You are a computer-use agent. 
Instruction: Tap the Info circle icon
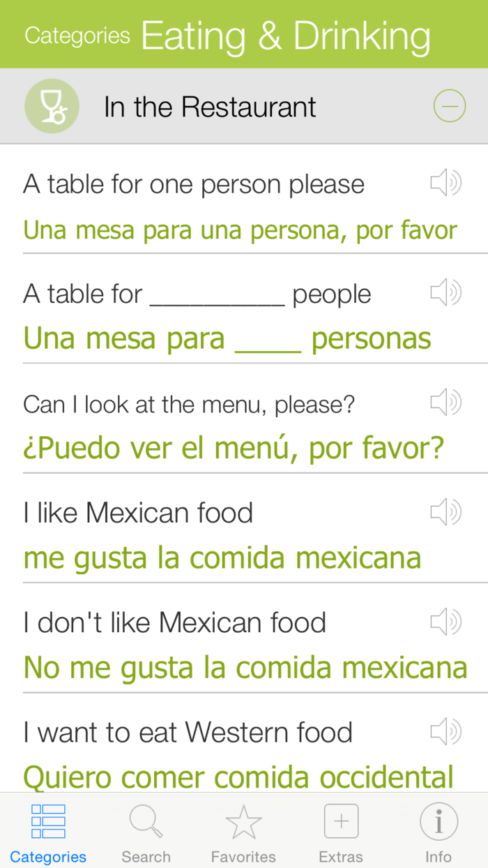coord(439,821)
